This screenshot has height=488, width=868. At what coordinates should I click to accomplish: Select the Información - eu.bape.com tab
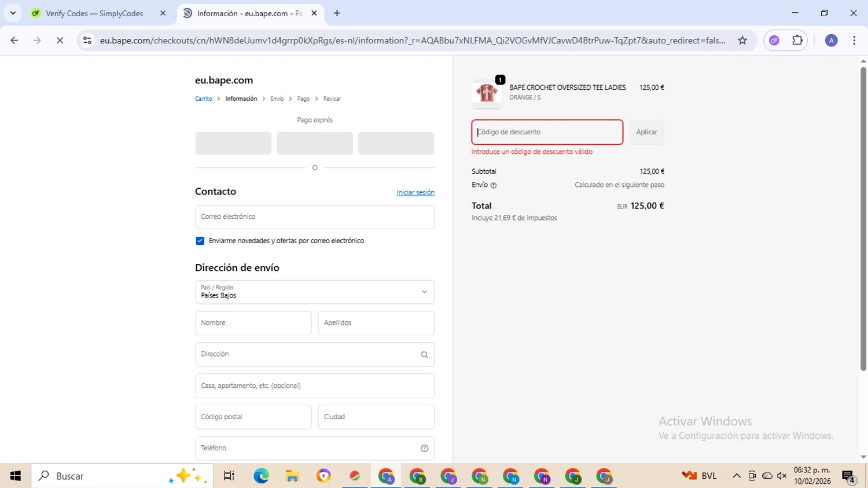coord(250,13)
